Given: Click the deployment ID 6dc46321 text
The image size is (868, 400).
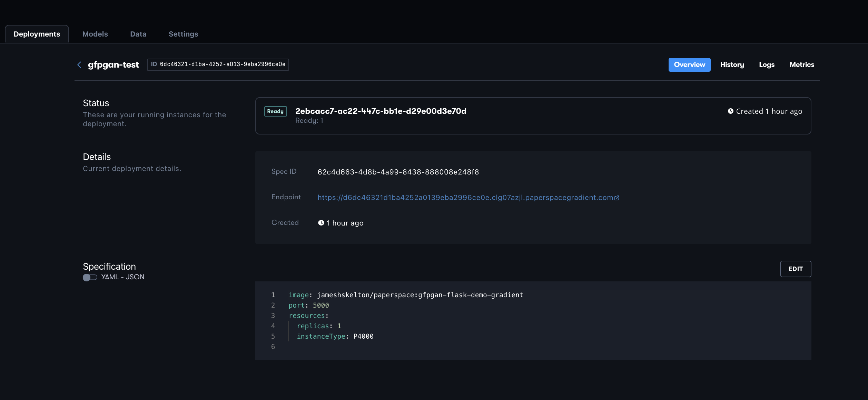Looking at the screenshot, I should (x=223, y=64).
